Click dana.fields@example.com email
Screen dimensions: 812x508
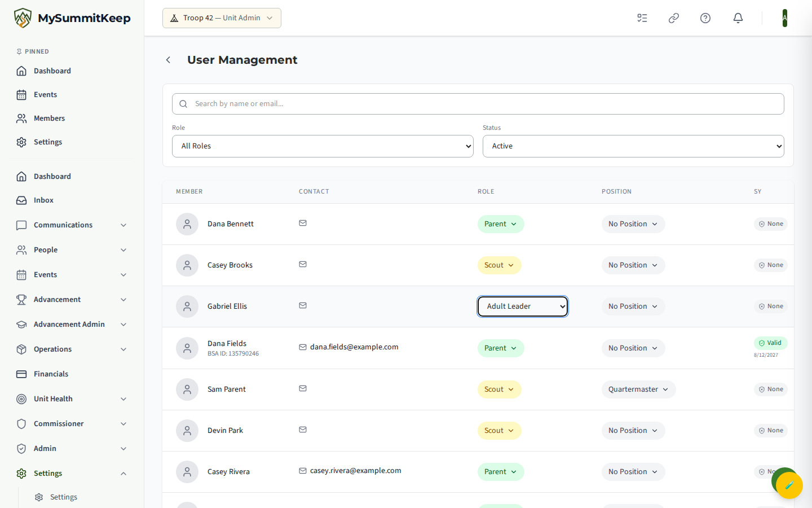354,347
